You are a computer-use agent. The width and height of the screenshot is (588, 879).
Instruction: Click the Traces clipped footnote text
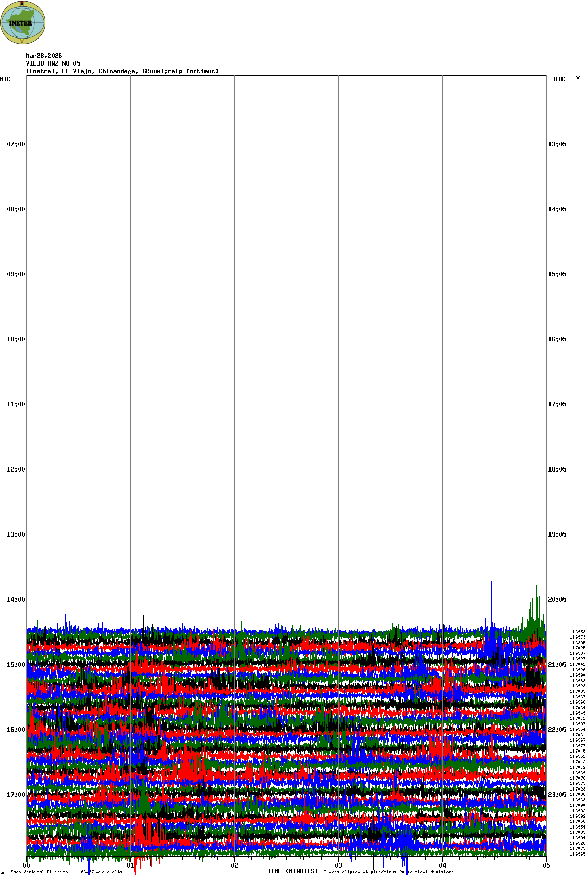click(x=388, y=872)
